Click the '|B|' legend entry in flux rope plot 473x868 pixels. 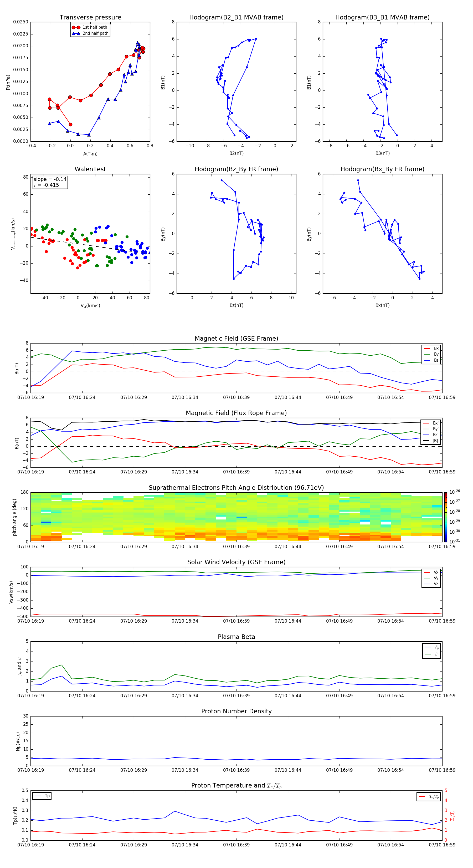[431, 441]
